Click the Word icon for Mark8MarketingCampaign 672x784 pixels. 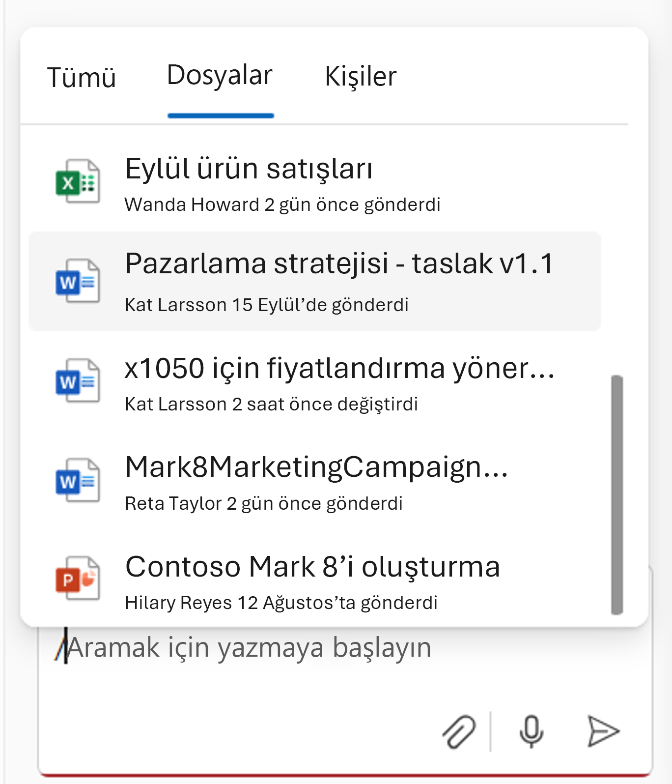point(78,480)
